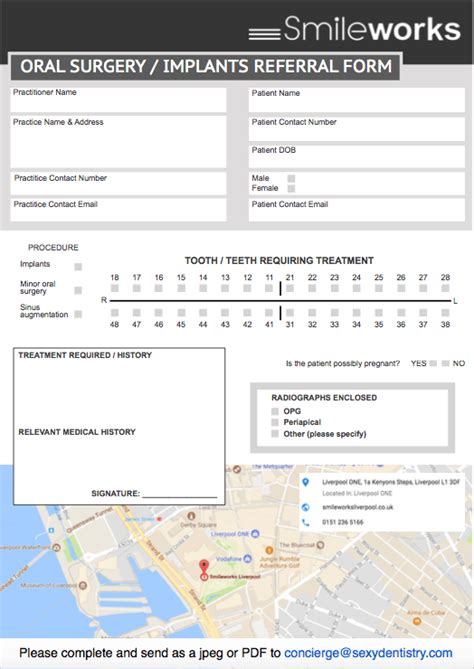Open the smileworksliverpool.co.uk website link
Image resolution: width=474 pixels, height=669 pixels.
[x=358, y=507]
